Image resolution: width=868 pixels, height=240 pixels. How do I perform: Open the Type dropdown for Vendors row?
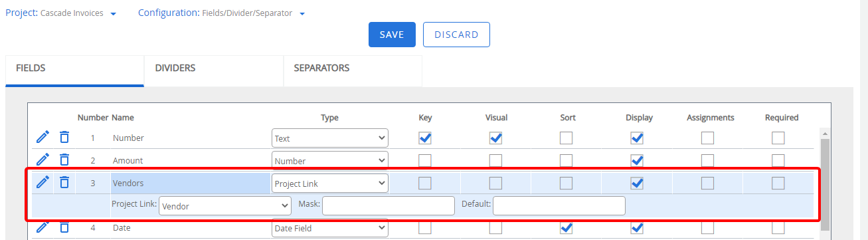point(330,183)
